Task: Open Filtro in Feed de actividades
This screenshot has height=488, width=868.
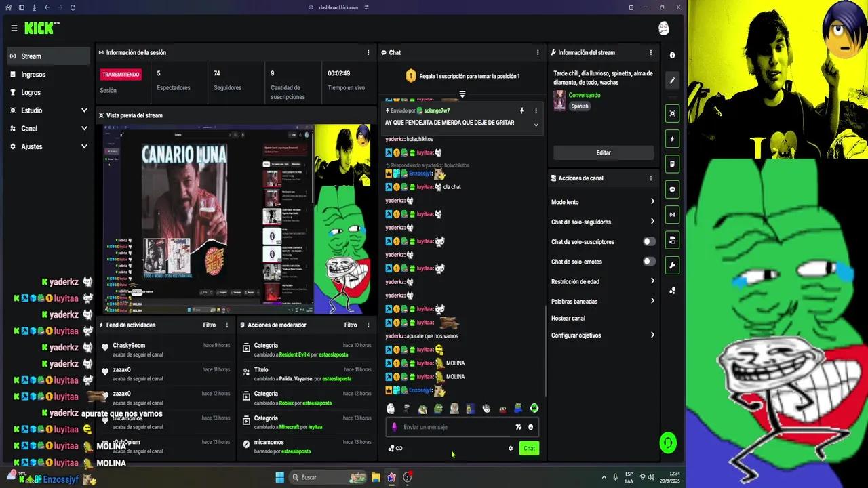Action: [209, 325]
